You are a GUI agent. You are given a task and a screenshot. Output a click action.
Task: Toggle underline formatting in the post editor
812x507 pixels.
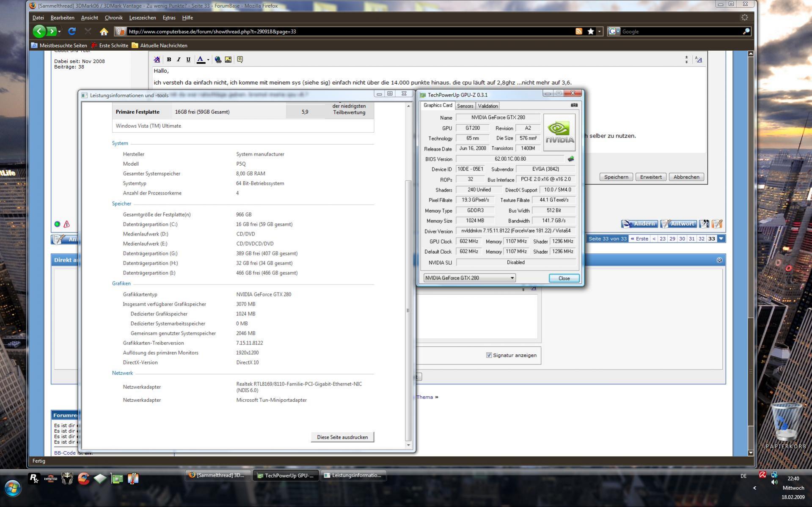click(188, 60)
